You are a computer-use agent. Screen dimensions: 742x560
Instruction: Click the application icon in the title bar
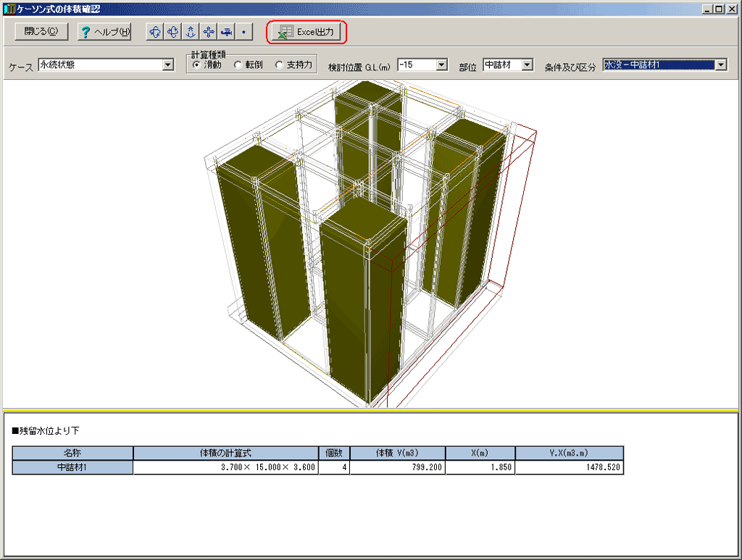[9, 9]
